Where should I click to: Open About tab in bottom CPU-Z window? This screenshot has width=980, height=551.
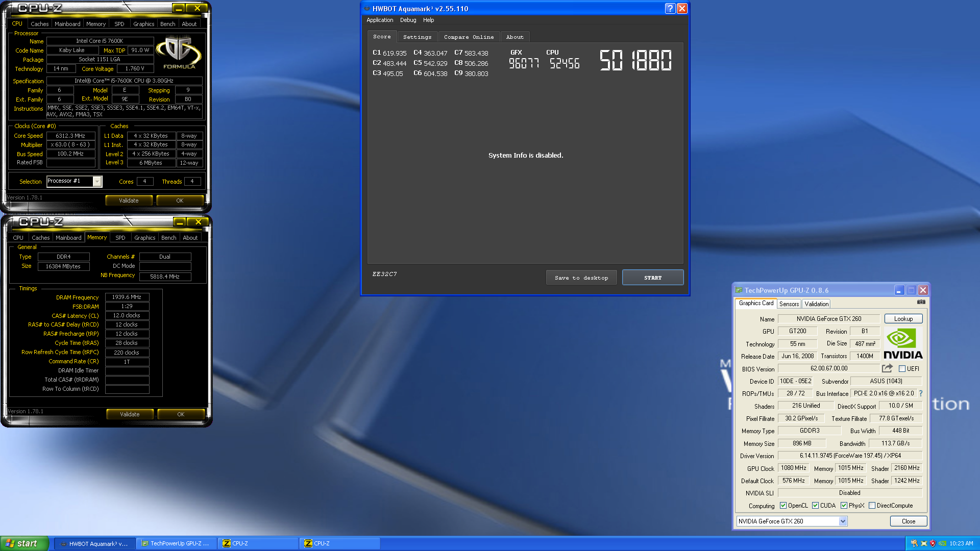point(190,238)
